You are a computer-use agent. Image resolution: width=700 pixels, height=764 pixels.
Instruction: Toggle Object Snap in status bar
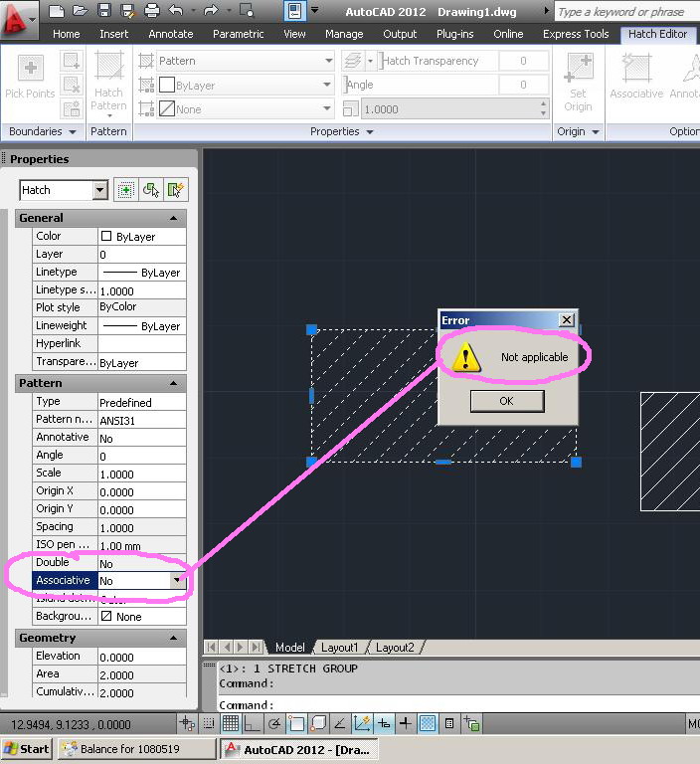296,723
